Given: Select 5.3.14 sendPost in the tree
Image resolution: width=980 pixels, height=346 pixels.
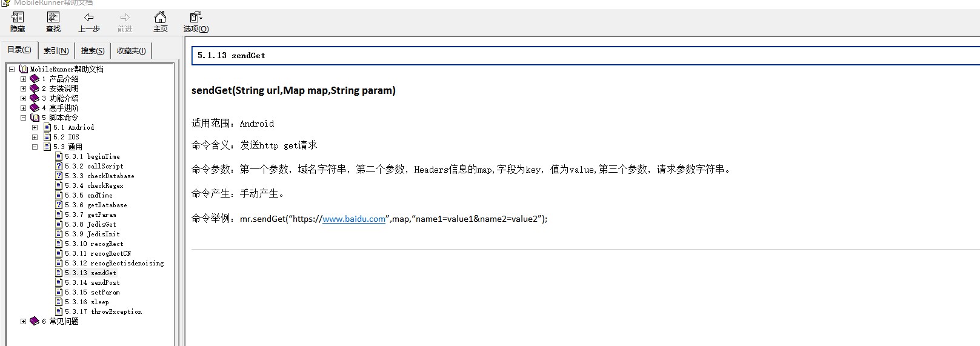Looking at the screenshot, I should click(92, 282).
